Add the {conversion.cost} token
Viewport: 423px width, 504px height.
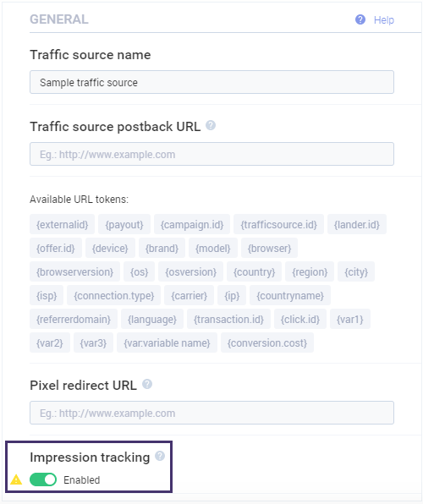(267, 342)
